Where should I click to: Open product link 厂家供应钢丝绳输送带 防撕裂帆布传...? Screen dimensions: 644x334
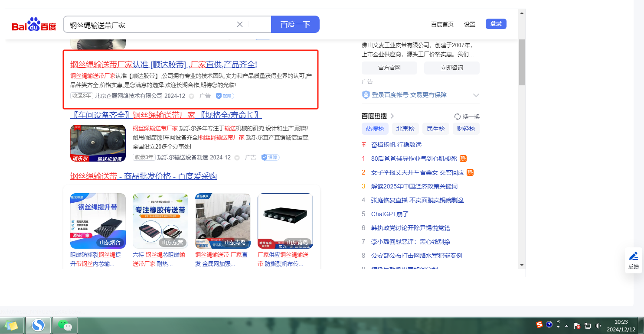point(283,259)
